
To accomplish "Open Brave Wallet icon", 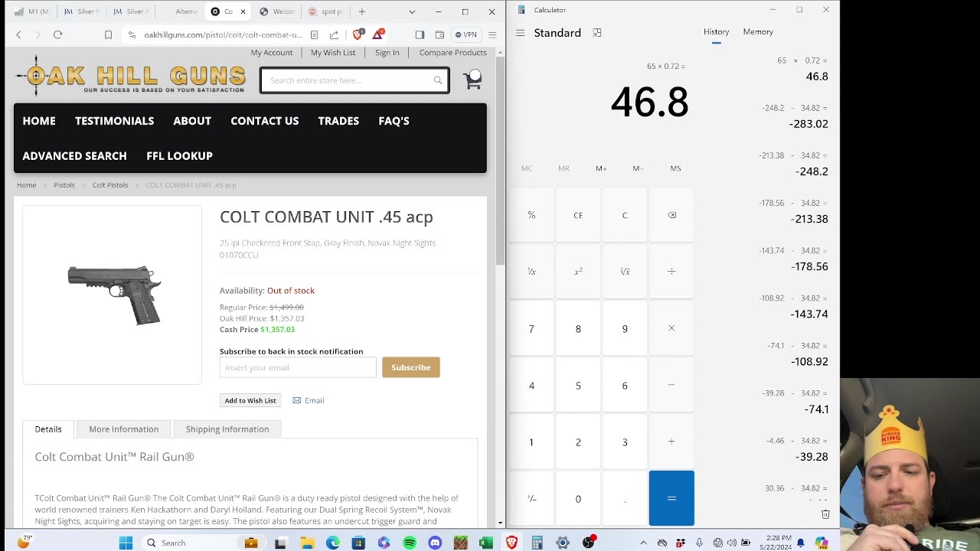I will (439, 34).
